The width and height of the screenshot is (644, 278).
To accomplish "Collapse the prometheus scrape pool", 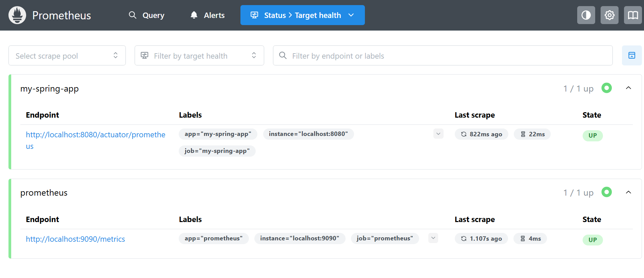I will coord(628,193).
